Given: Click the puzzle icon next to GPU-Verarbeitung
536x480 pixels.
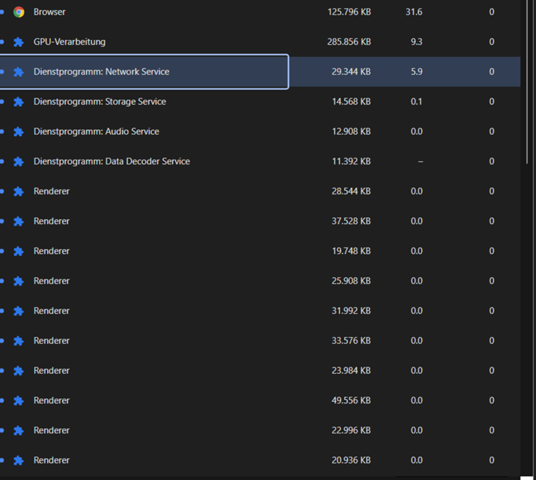Looking at the screenshot, I should coord(18,42).
